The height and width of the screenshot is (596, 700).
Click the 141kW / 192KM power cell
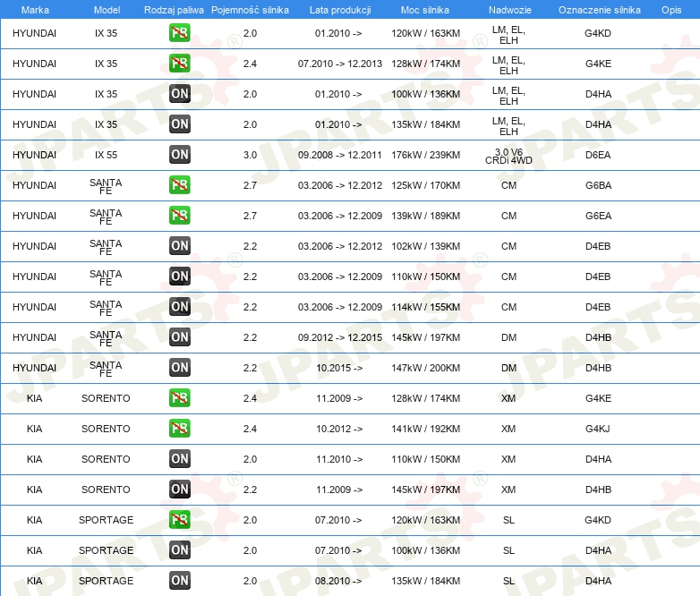point(425,429)
